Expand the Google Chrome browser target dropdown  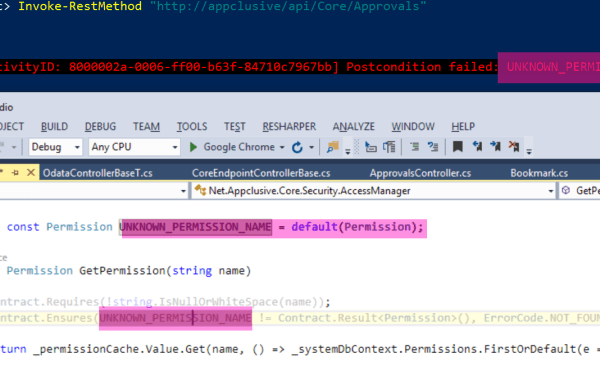tap(282, 147)
